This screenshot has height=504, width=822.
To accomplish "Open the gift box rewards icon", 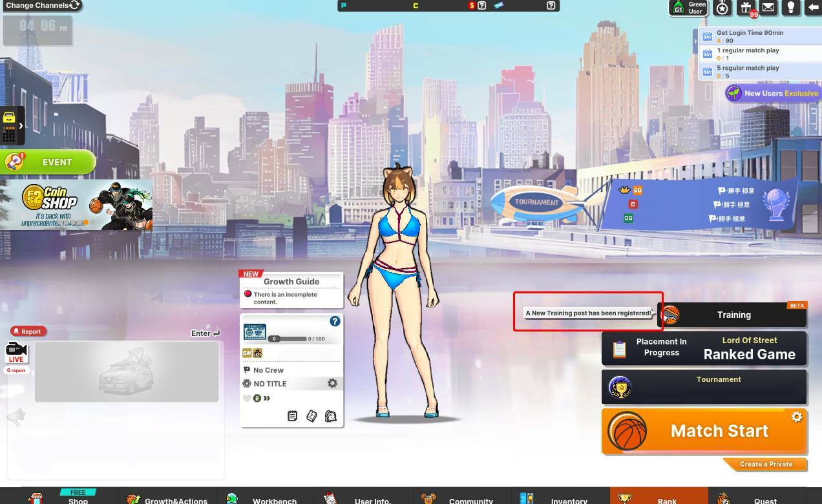I will pyautogui.click(x=746, y=8).
